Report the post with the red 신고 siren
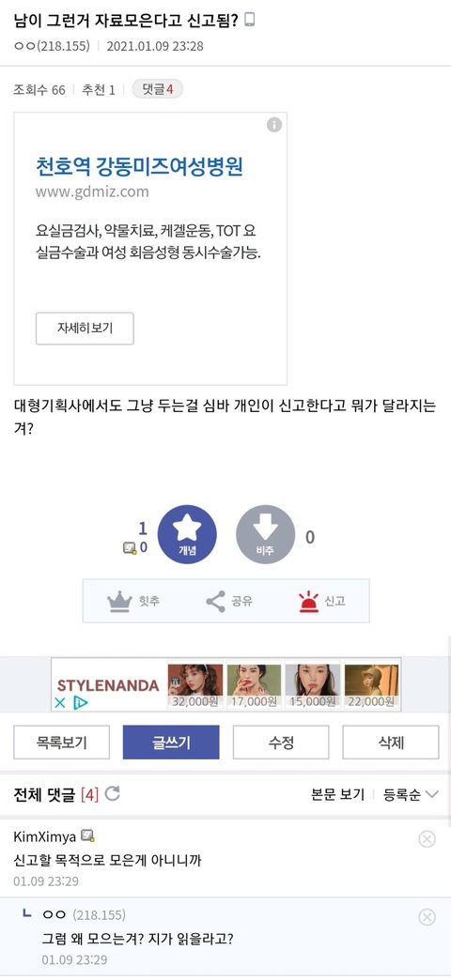Screen dimensions: 451x980 click(308, 602)
